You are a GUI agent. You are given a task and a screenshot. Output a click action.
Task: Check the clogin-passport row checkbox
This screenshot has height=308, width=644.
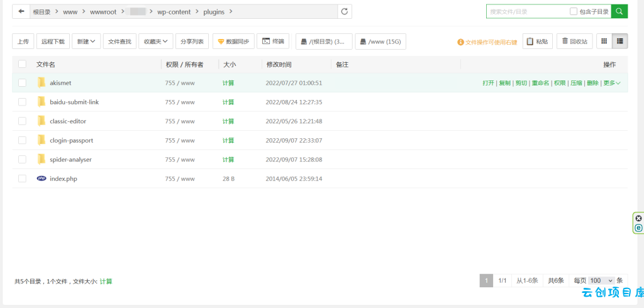pos(22,140)
